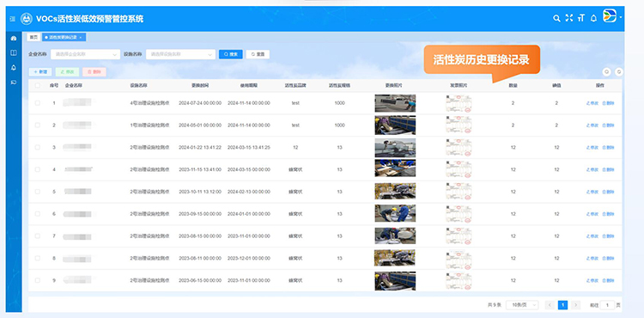
Task: Click 1号治理设施检测点 device cell
Action: point(150,125)
